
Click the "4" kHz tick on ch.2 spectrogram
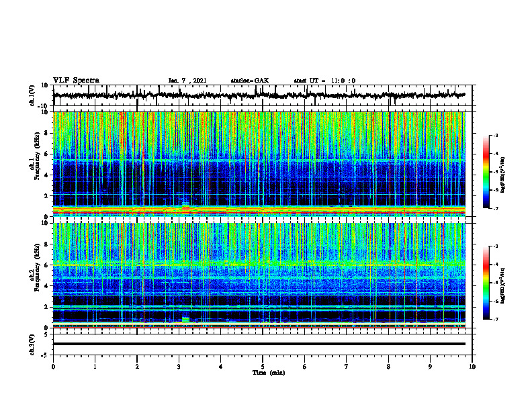click(46, 286)
